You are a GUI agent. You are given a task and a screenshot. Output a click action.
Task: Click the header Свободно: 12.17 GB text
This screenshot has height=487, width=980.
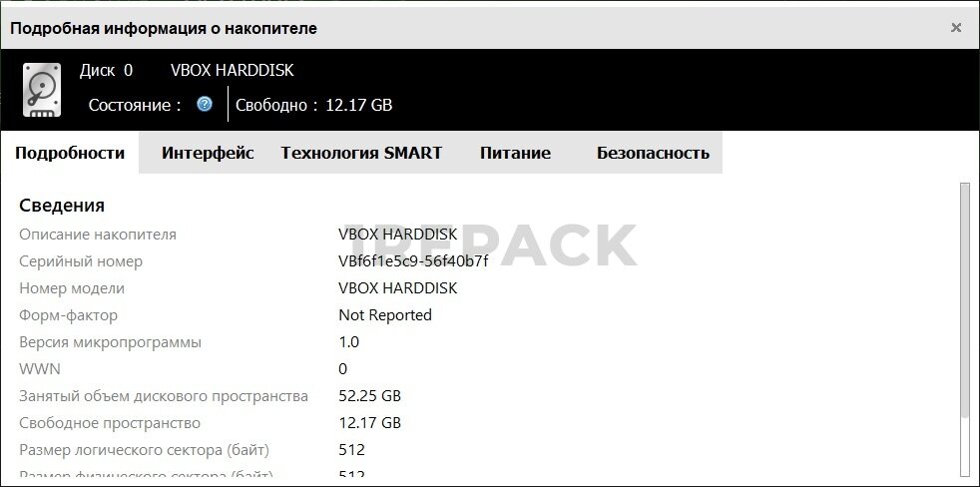(313, 105)
